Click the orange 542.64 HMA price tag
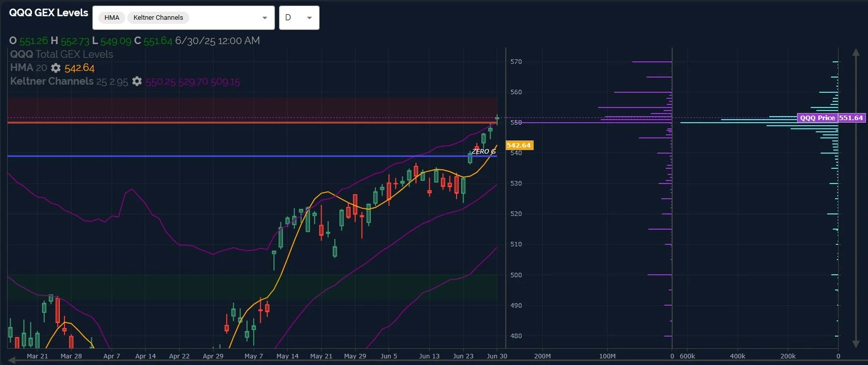This screenshot has width=868, height=365. coord(518,145)
